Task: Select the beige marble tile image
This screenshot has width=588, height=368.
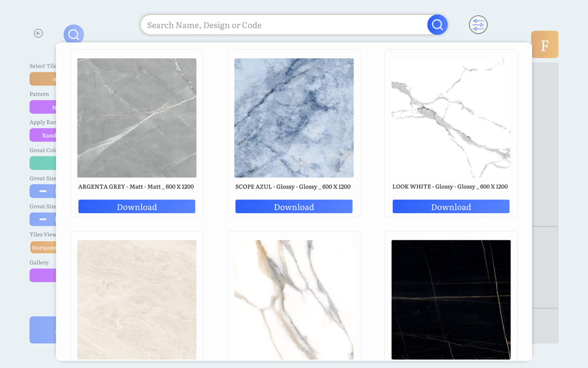Action: coord(137,300)
